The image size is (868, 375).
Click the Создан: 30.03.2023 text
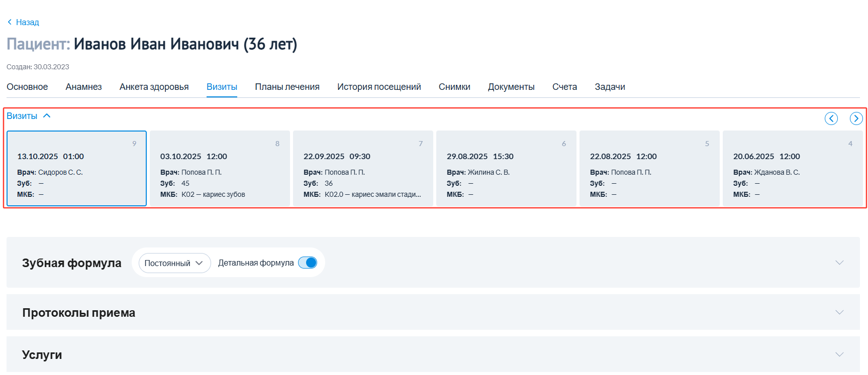pos(38,67)
